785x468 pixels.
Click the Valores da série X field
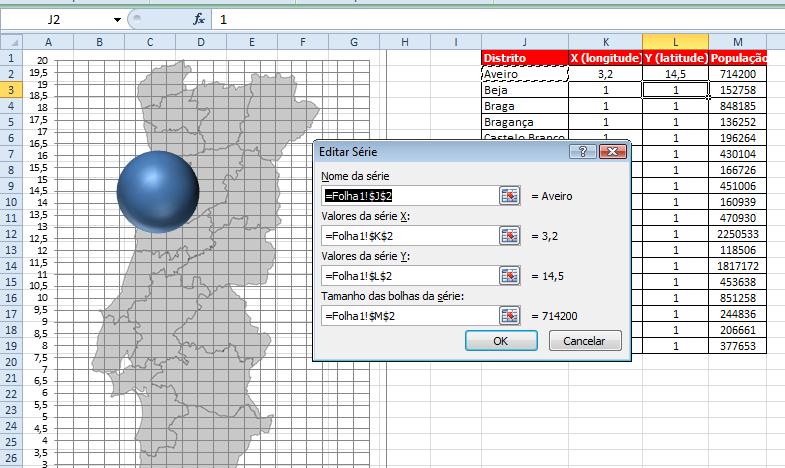pos(410,236)
